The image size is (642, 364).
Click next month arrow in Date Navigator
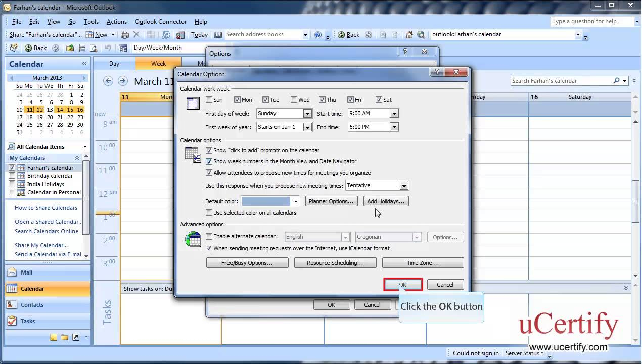point(85,78)
